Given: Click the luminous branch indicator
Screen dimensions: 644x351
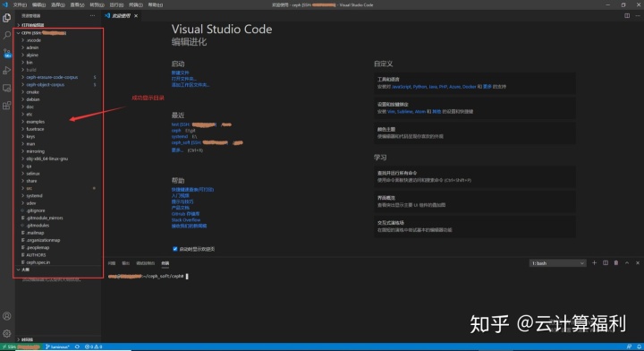Looking at the screenshot, I should (x=57, y=347).
